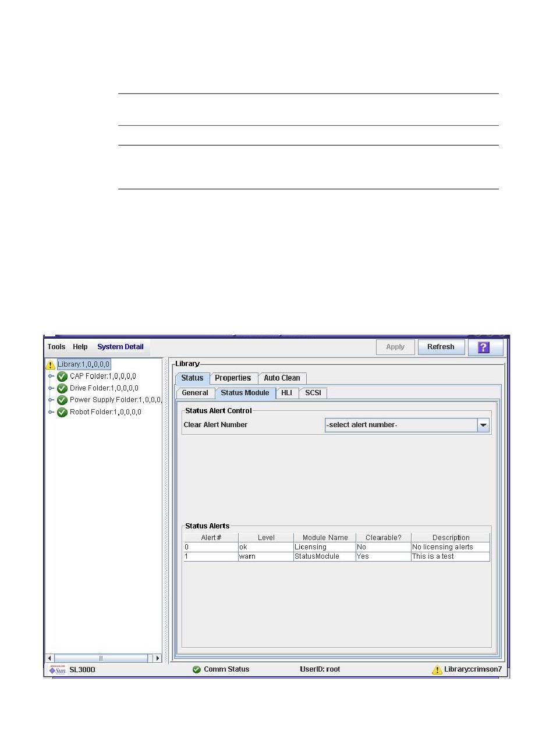Select the StatusModule module name cell
The width and height of the screenshot is (553, 756).
(x=325, y=556)
